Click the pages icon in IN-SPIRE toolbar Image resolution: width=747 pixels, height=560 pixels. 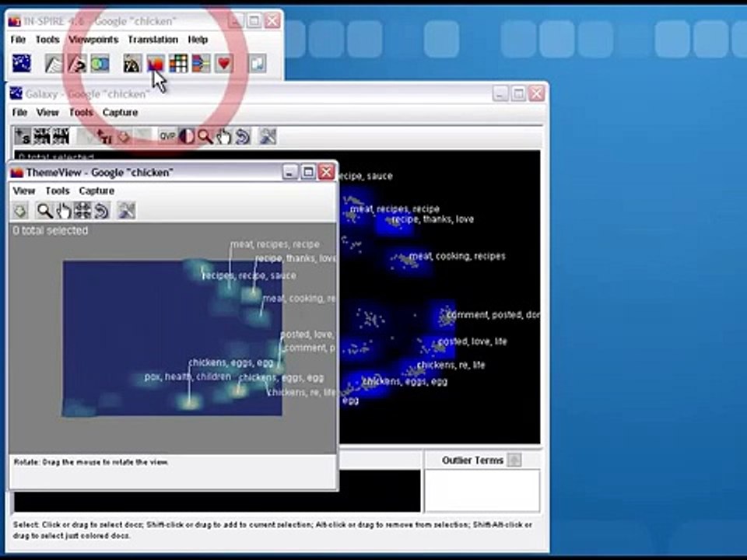[x=258, y=63]
